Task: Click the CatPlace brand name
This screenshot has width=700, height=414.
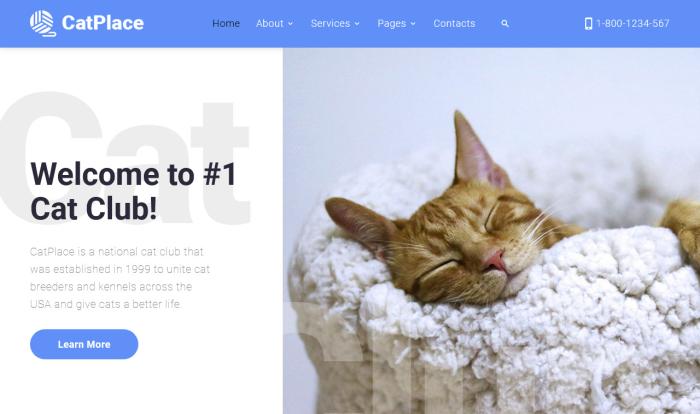Action: click(103, 23)
